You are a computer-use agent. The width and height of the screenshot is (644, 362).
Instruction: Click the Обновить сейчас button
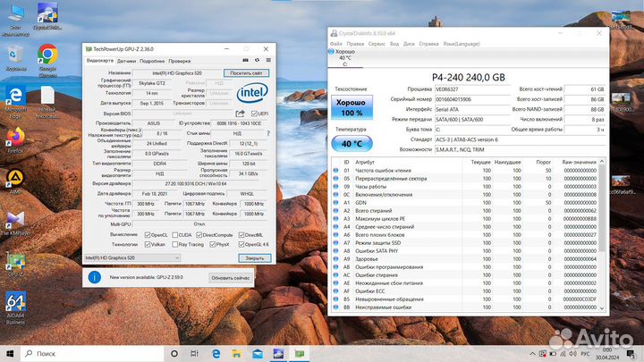click(x=231, y=278)
